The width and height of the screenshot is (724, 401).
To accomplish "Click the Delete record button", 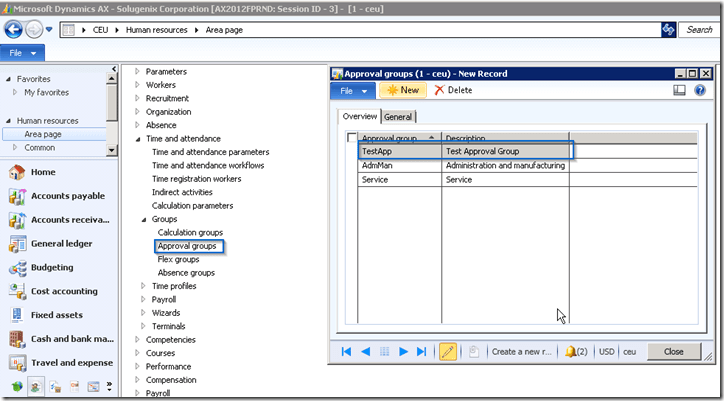I will [x=453, y=90].
